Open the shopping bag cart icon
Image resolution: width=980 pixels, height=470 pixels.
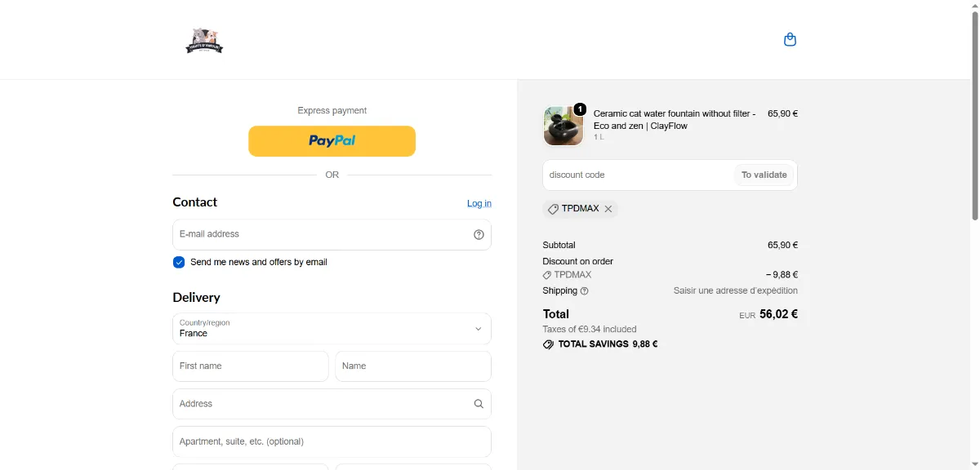pyautogui.click(x=790, y=39)
